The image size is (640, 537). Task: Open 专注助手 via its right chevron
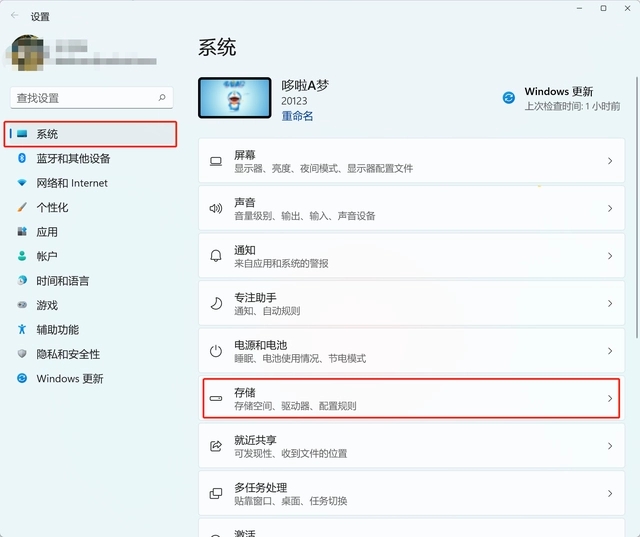(x=610, y=304)
